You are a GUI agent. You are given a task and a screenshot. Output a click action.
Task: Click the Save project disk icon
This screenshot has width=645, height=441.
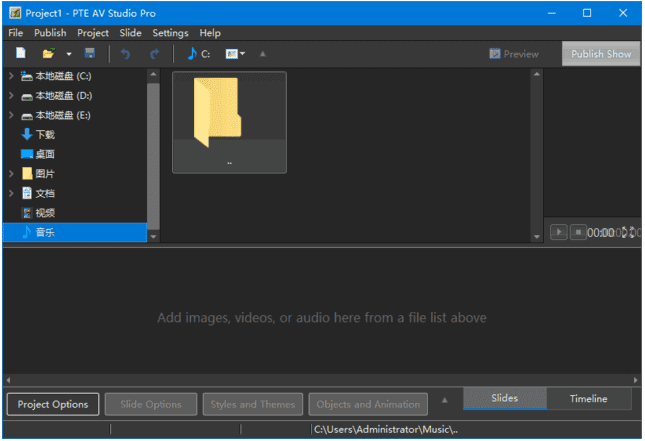tap(90, 53)
